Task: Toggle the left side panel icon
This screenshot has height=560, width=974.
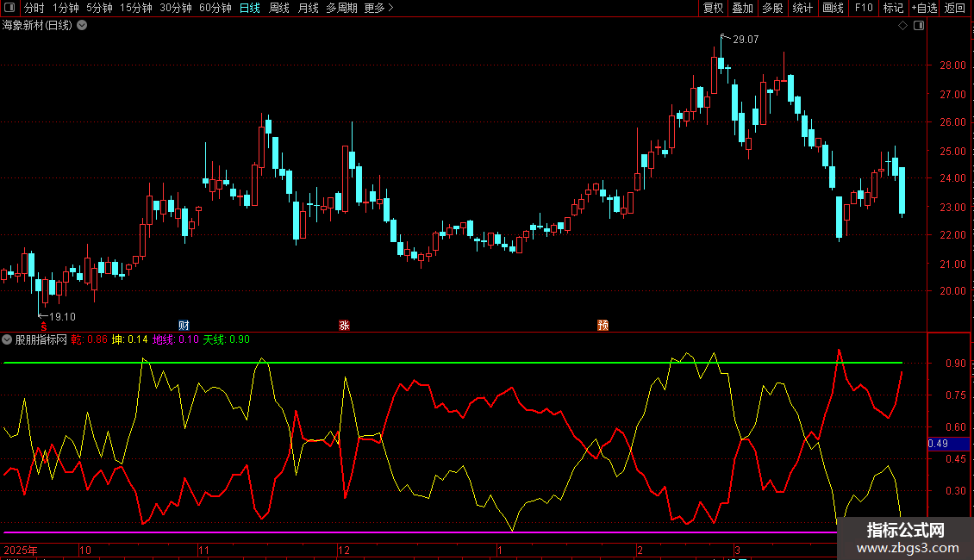Action: coord(9,8)
